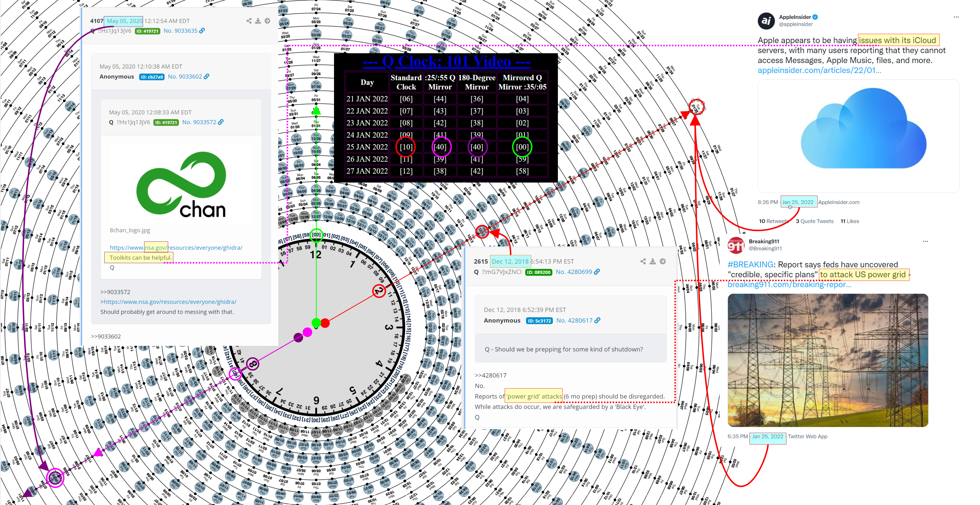Viewport: 980px width, 505px height.
Task: Click the >>4280617 reply reference
Action: 490,375
